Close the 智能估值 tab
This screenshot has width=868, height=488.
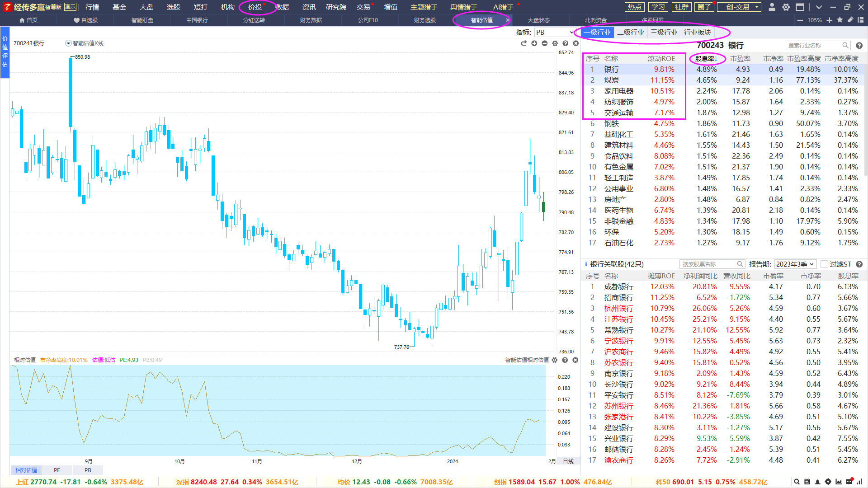(507, 20)
